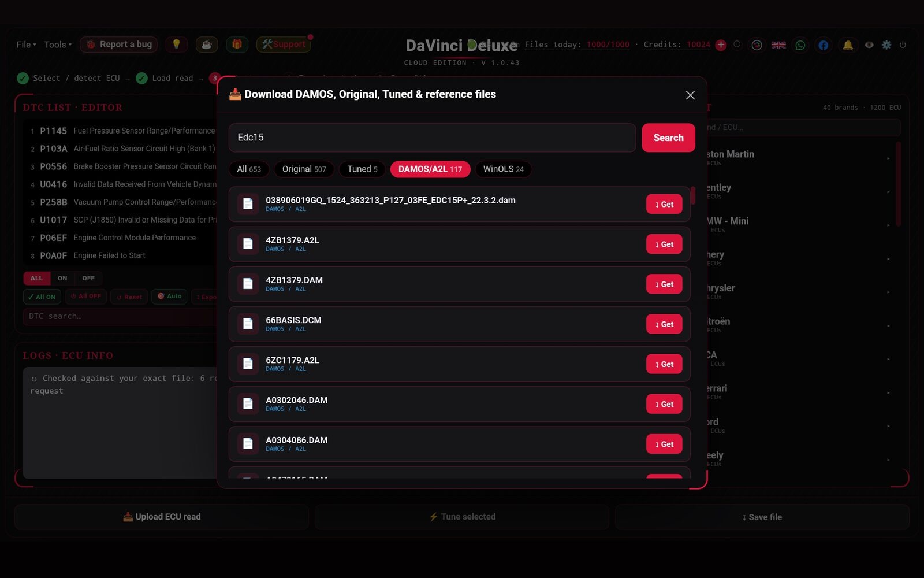Get the A0304086.DAM file
The width and height of the screenshot is (924, 578).
pos(664,444)
